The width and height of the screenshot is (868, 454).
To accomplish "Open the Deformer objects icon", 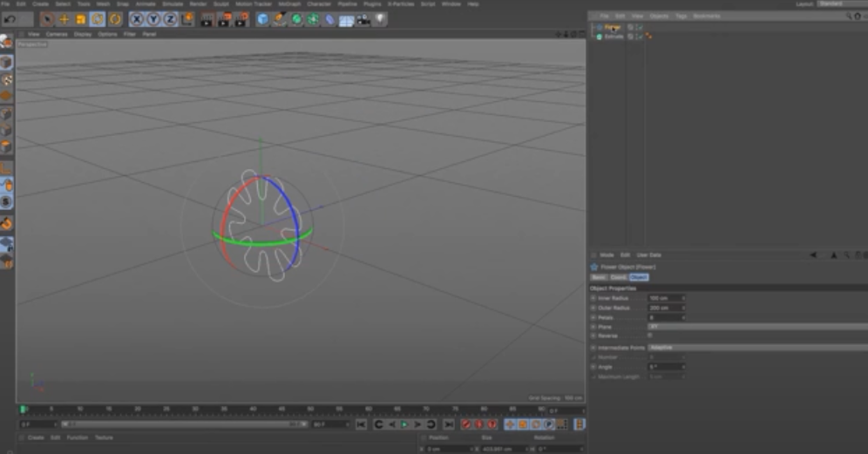I will (x=329, y=19).
